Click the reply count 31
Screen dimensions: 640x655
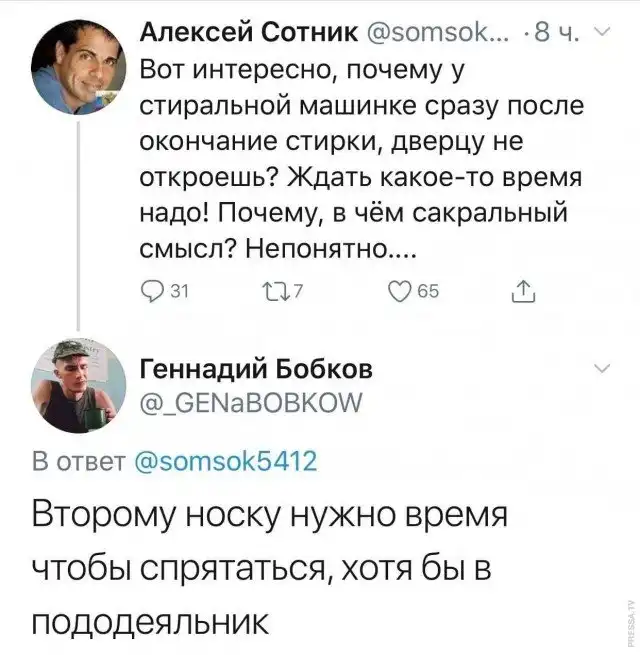pos(180,292)
